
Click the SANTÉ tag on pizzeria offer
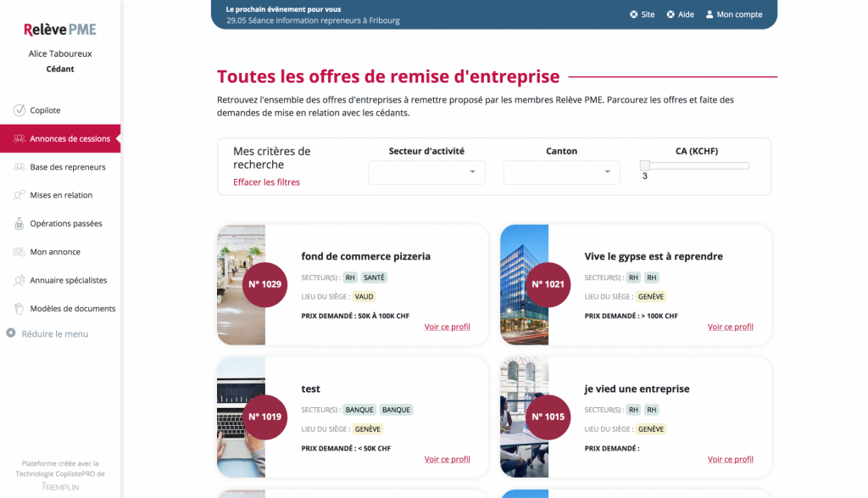coord(374,277)
